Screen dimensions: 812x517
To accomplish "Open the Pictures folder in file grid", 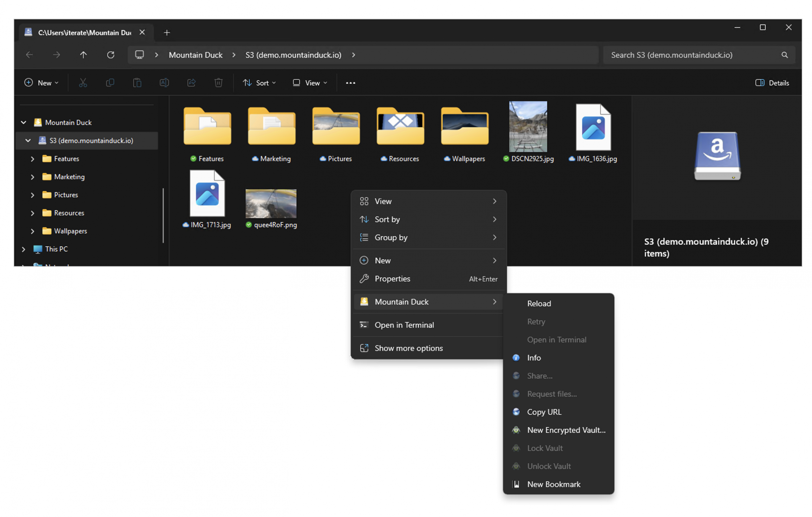I will click(336, 126).
